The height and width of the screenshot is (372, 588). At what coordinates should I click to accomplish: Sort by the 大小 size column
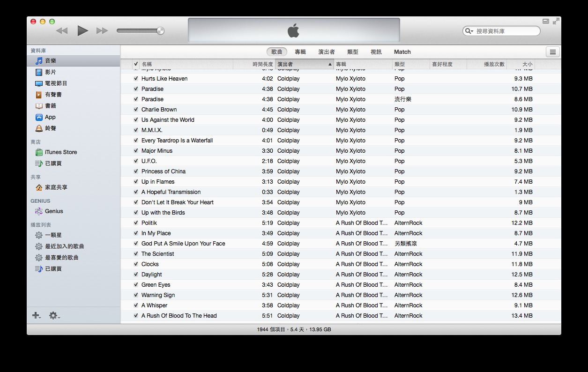pos(521,64)
